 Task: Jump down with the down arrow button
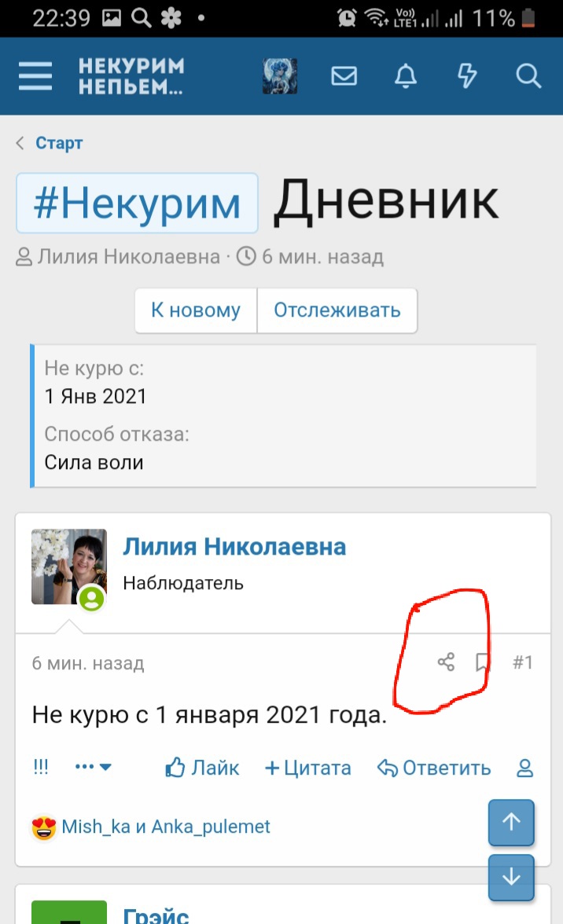[x=511, y=878]
